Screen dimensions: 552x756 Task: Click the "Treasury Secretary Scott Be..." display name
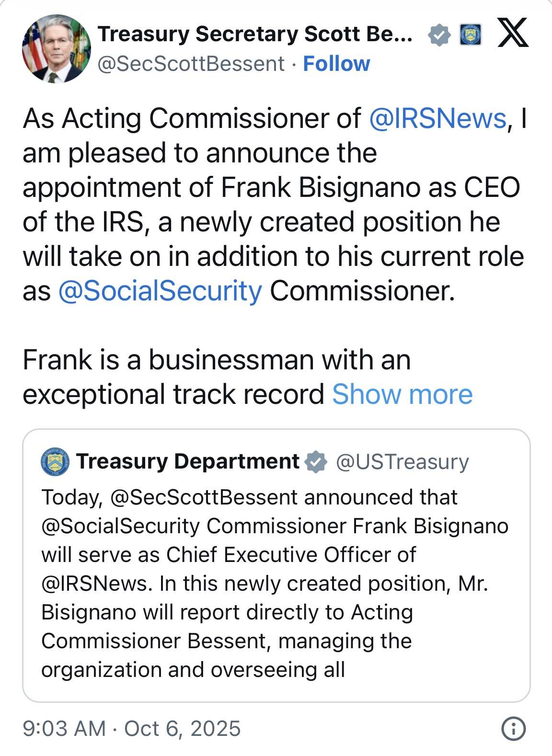[255, 34]
